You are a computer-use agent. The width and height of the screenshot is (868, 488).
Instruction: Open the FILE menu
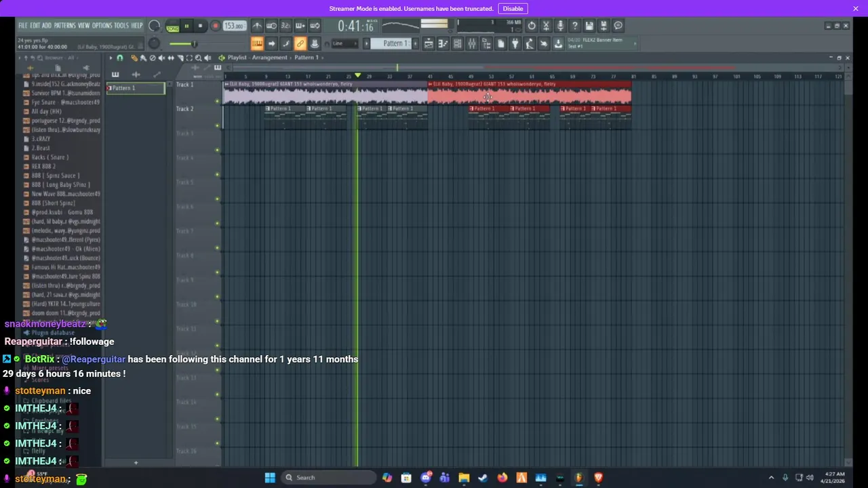[23, 26]
